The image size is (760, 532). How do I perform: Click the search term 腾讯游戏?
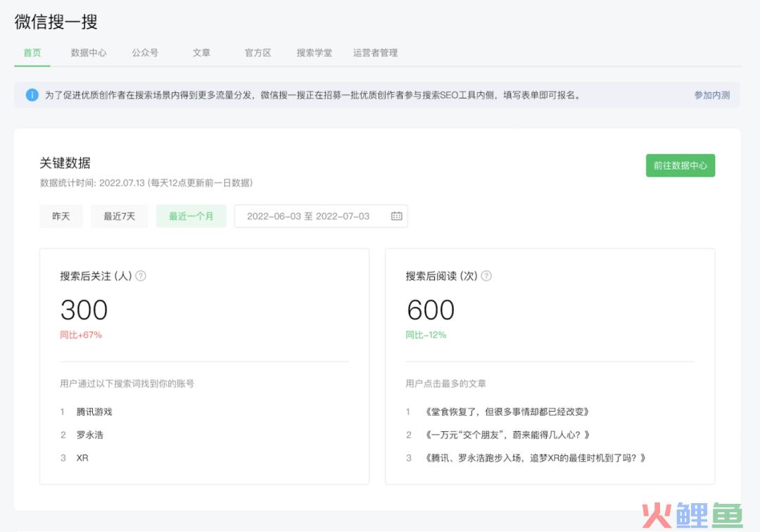coord(94,412)
